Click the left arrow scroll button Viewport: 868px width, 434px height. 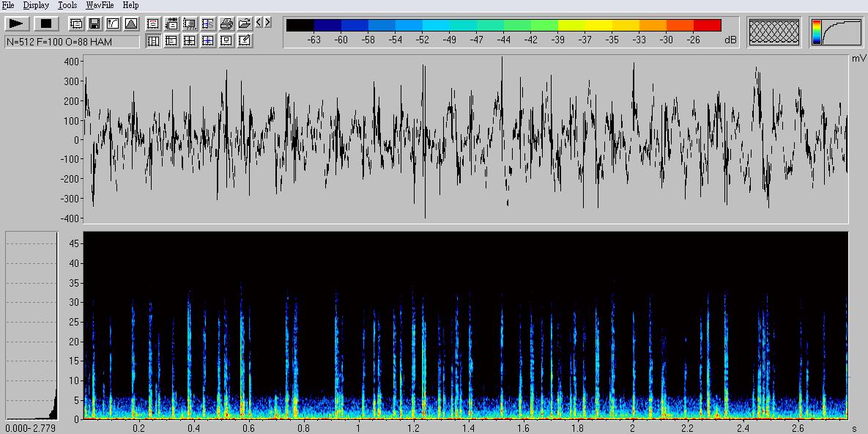[x=259, y=23]
